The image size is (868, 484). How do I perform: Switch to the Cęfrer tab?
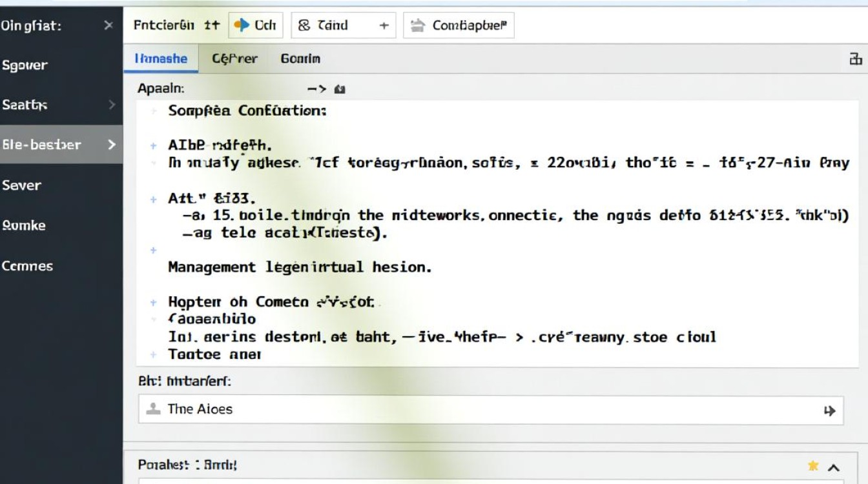click(234, 59)
